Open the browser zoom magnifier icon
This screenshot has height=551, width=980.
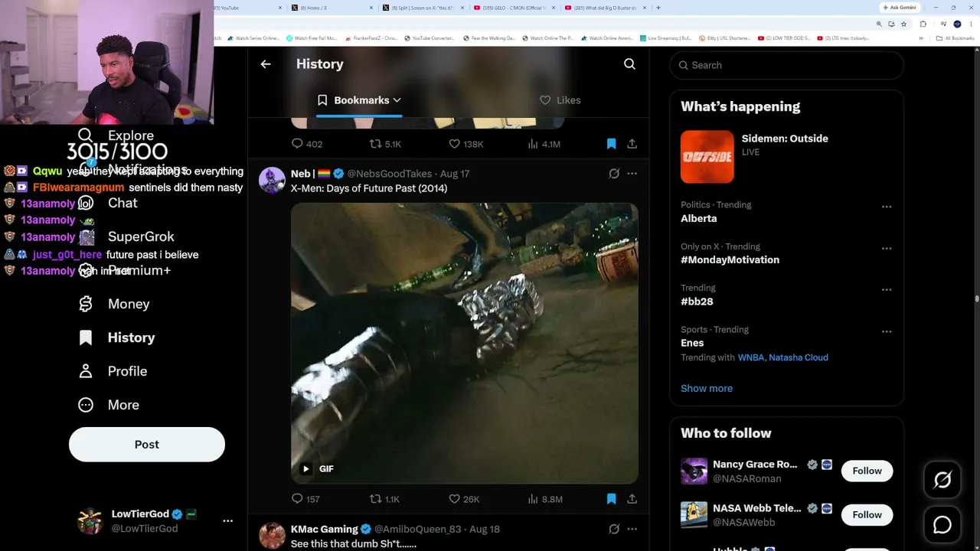[879, 24]
